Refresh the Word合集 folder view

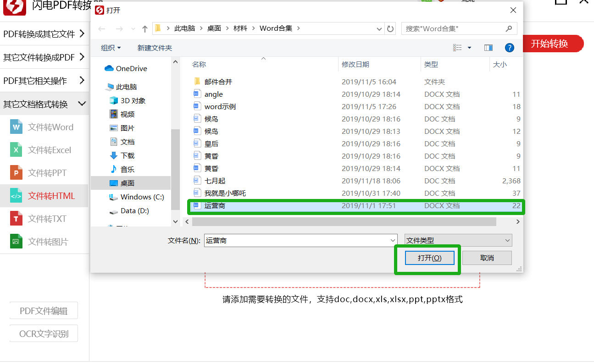coord(390,28)
